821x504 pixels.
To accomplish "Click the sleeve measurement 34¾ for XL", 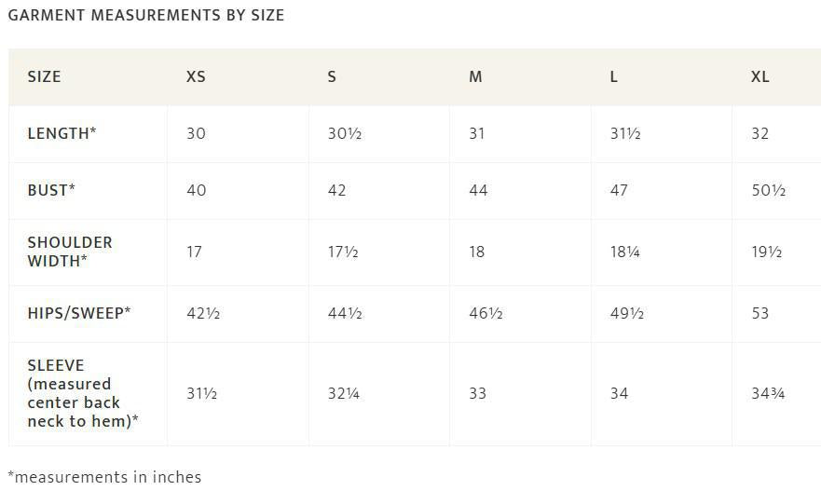I will point(768,393).
